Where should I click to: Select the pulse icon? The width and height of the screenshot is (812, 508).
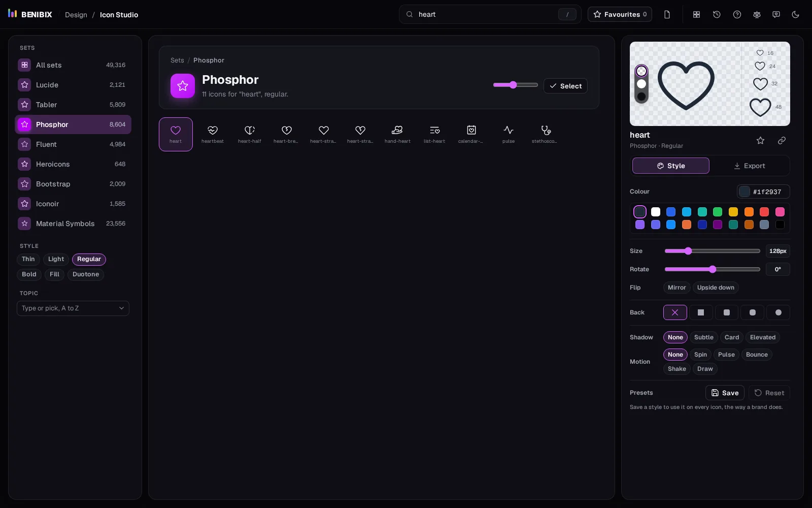[508, 134]
